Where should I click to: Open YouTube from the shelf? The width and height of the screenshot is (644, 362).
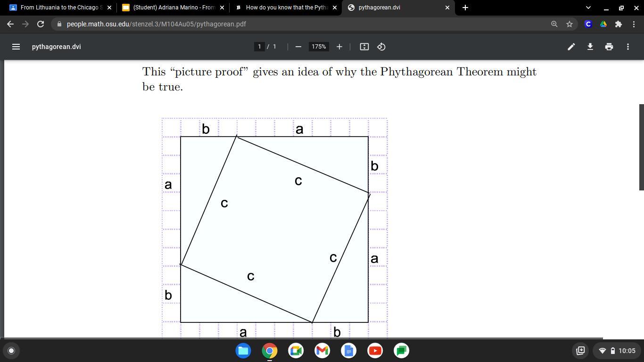(x=375, y=351)
